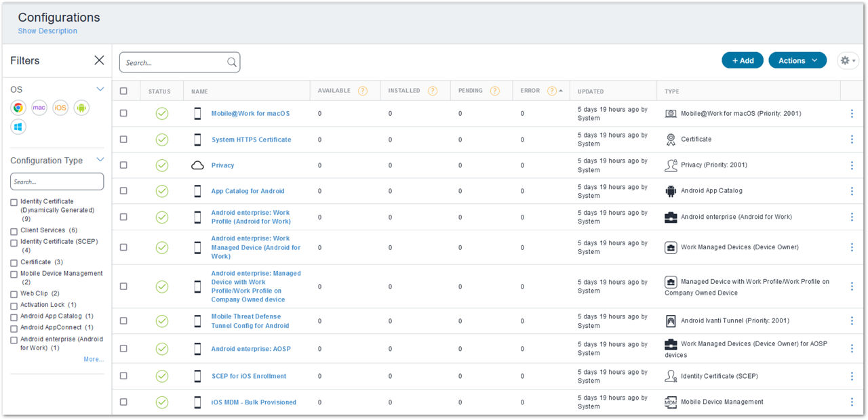Collapse the OS filter section
The width and height of the screenshot is (868, 420).
tap(100, 89)
